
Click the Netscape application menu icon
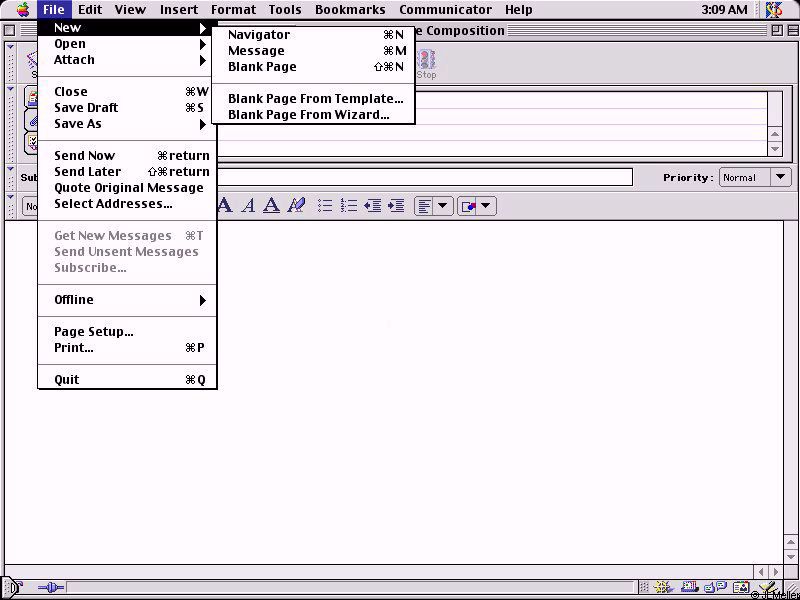tap(774, 9)
